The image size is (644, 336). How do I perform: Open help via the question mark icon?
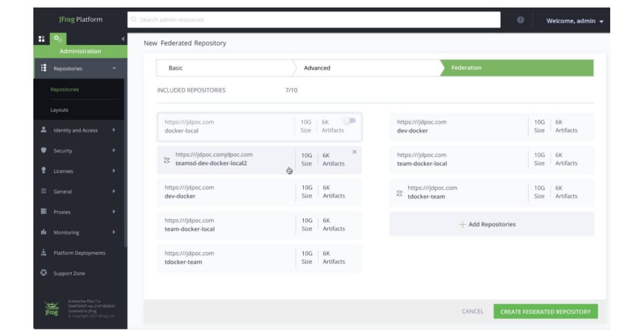pyautogui.click(x=521, y=20)
